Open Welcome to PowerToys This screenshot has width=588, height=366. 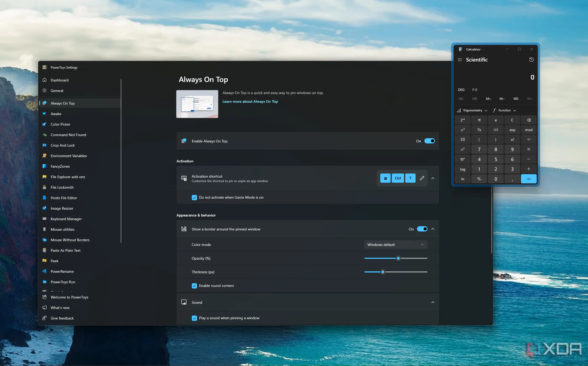pyautogui.click(x=80, y=297)
